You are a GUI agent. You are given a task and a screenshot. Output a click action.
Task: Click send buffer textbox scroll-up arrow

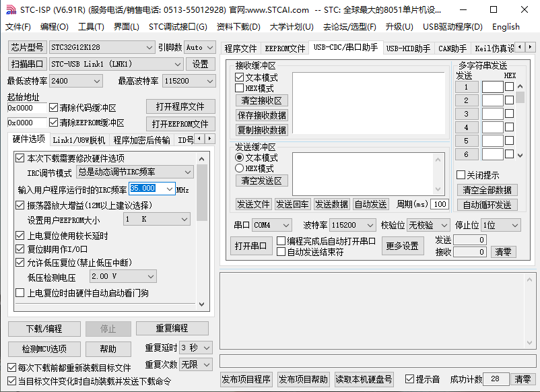point(438,160)
